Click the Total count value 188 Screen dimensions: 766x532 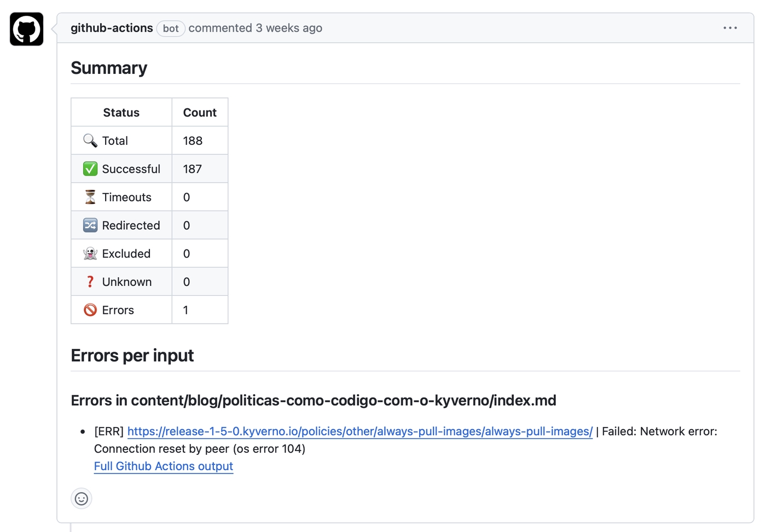click(193, 141)
